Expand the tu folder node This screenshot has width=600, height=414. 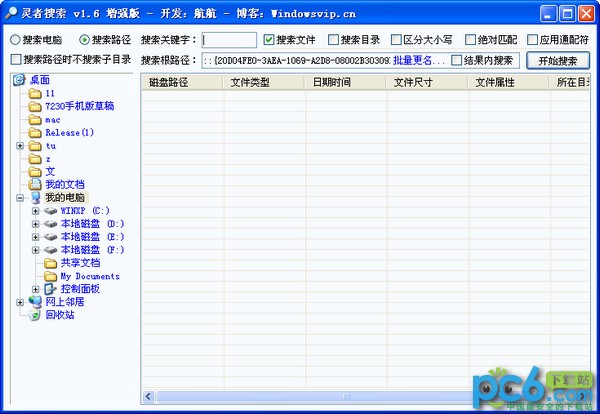tap(20, 146)
